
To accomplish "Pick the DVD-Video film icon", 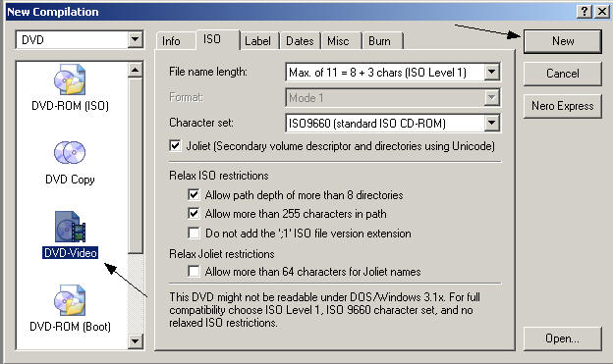I will point(70,227).
